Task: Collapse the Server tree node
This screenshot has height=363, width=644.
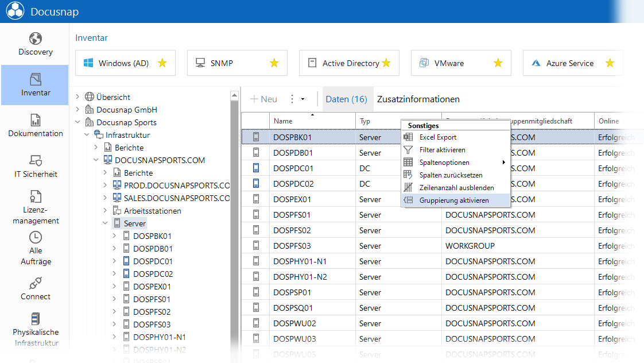Action: (x=105, y=223)
